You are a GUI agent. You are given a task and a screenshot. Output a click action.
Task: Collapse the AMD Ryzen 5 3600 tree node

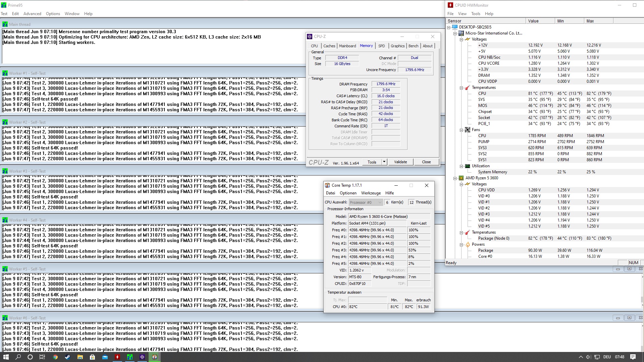(x=455, y=178)
